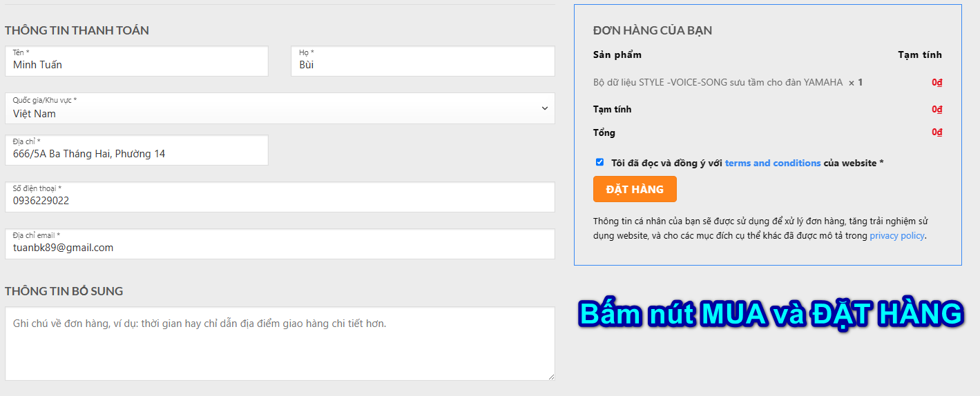980x396 pixels.
Task: Click the THÔNG TIN BỔ SUNG heading
Action: [64, 291]
